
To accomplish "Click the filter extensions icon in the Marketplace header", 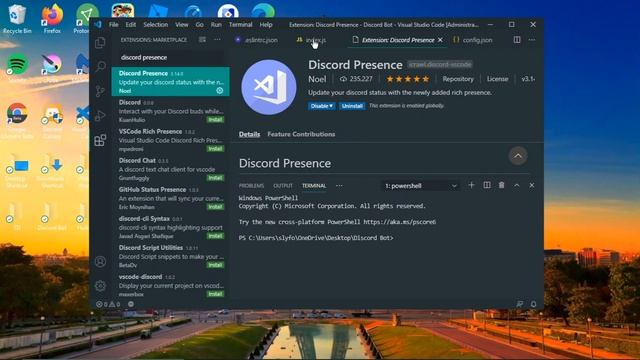I will point(202,40).
